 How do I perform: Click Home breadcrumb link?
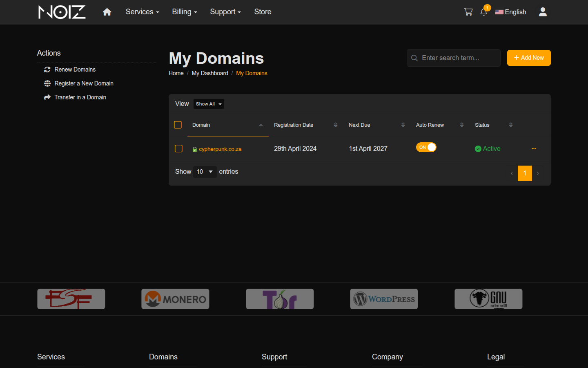coord(176,73)
